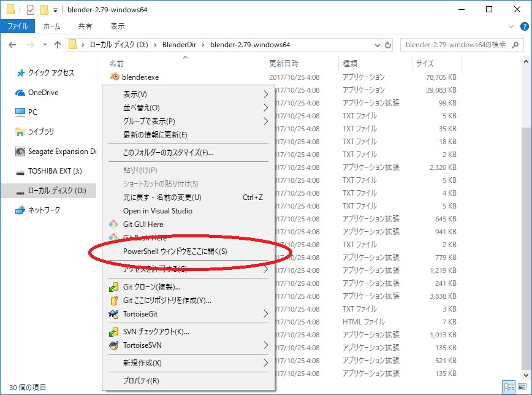Click the ネットワーク network icon
Screen dimensions: 532x395
20,210
